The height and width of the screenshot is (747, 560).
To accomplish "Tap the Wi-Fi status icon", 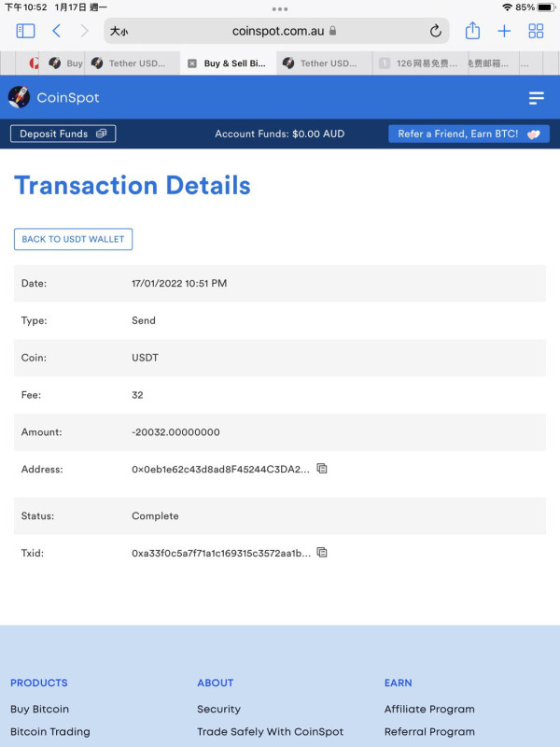I will point(507,7).
